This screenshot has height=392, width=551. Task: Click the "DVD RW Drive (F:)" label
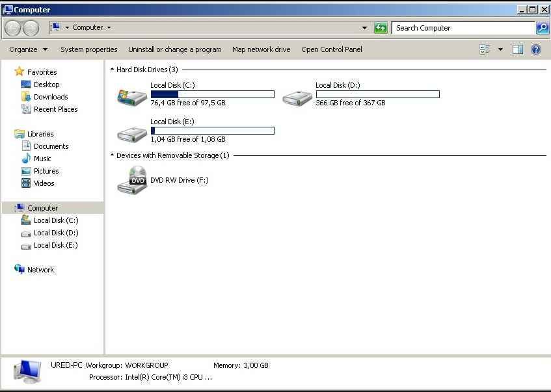(179, 180)
